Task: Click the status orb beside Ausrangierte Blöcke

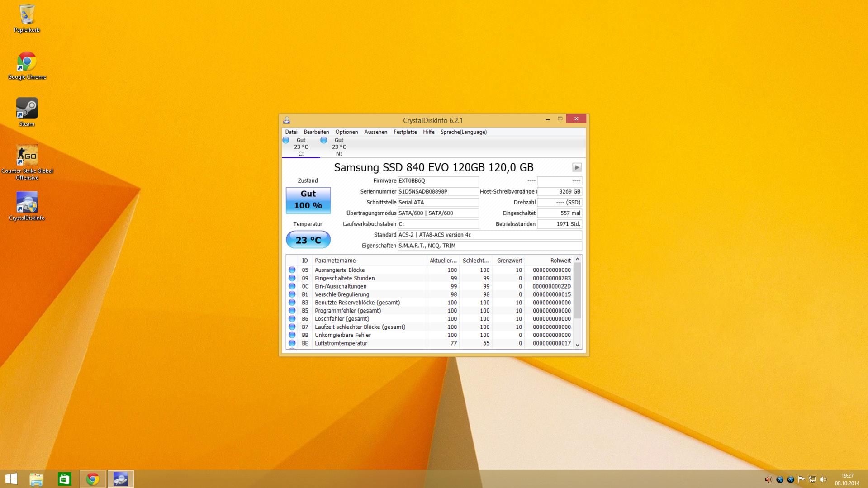Action: coord(292,270)
